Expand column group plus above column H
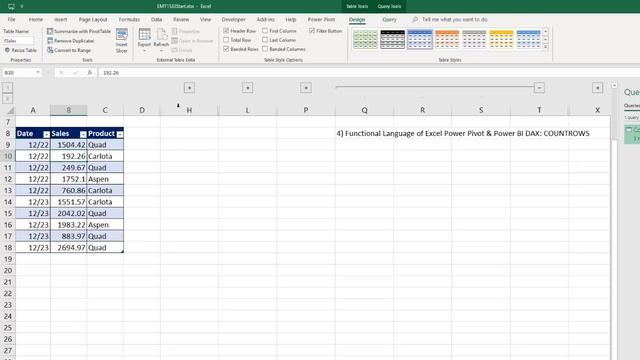Viewport: 640px width, 360px height. point(189,88)
